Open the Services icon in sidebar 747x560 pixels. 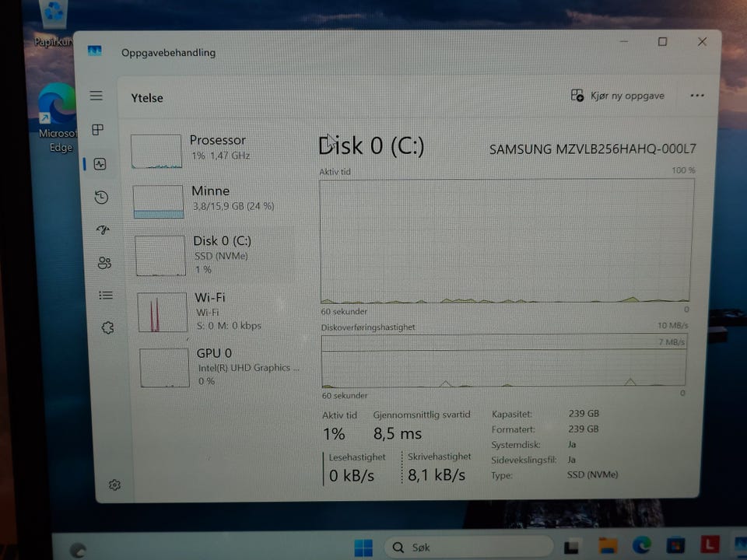coord(107,327)
